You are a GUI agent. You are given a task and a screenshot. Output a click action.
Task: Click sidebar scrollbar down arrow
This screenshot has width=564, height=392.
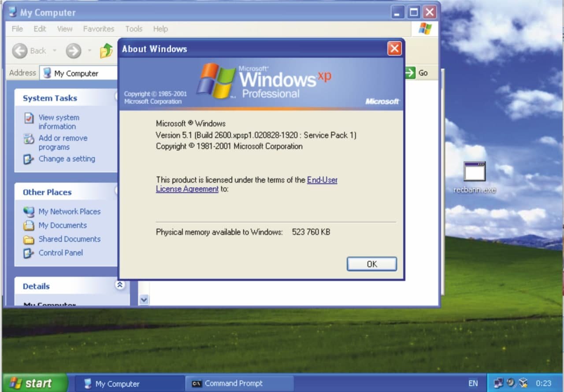click(144, 300)
